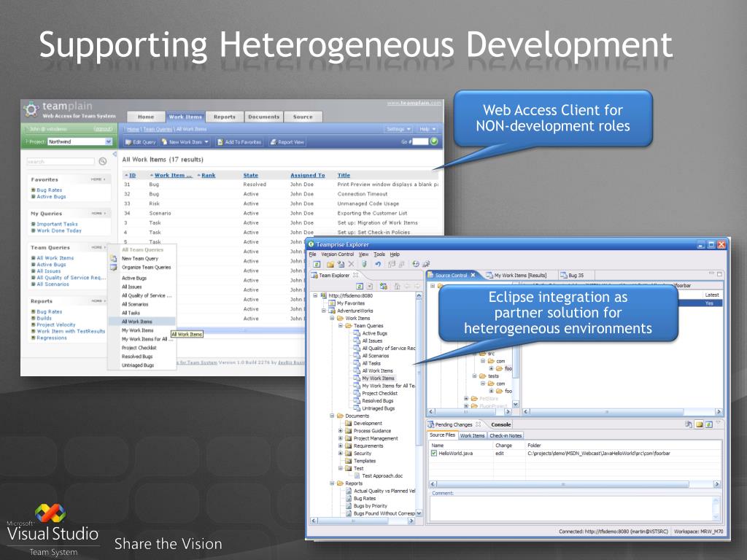Image resolution: width=747 pixels, height=560 pixels.
Task: Click the refresh icon in Team Explorer pane toolbar
Action: click(x=360, y=286)
